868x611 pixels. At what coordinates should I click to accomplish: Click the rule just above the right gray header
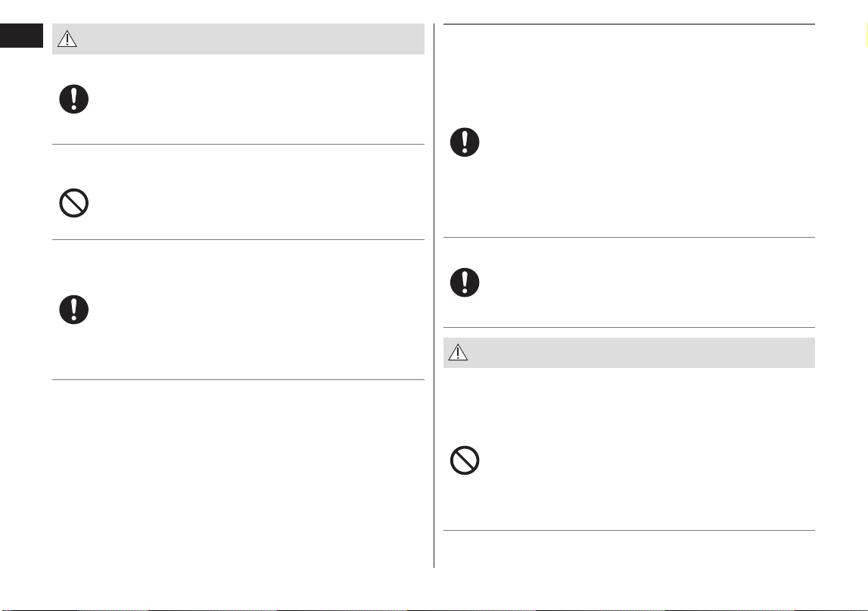(x=629, y=327)
